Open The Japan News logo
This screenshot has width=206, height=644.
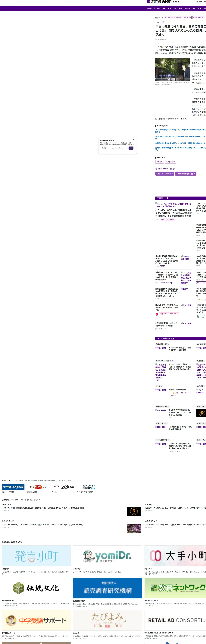(x=64, y=487)
